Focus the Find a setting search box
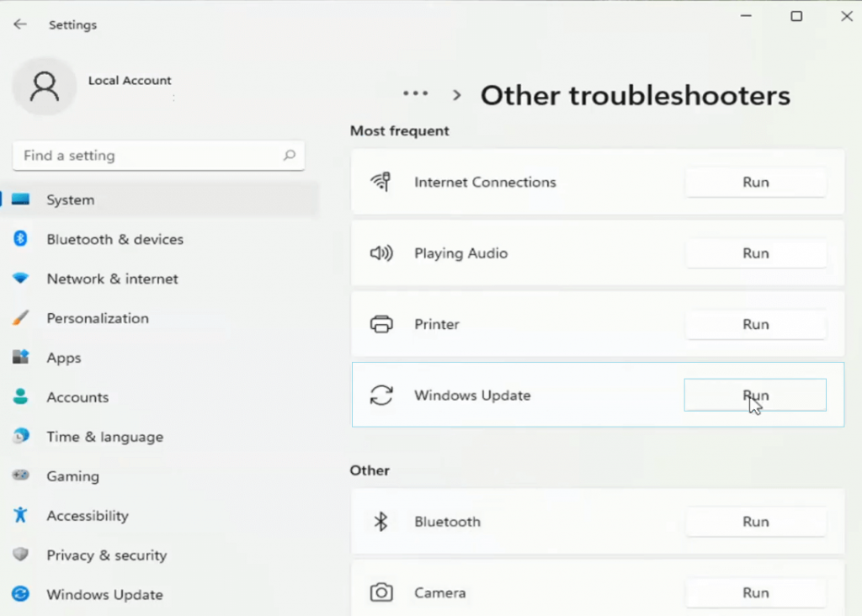 point(147,156)
